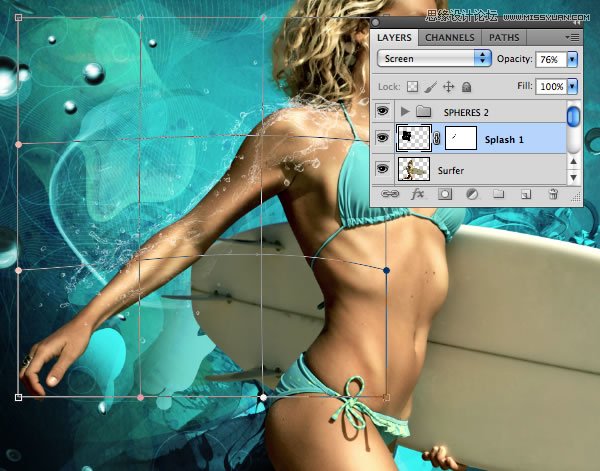Hide the Surfer layer
The height and width of the screenshot is (471, 600).
[382, 168]
